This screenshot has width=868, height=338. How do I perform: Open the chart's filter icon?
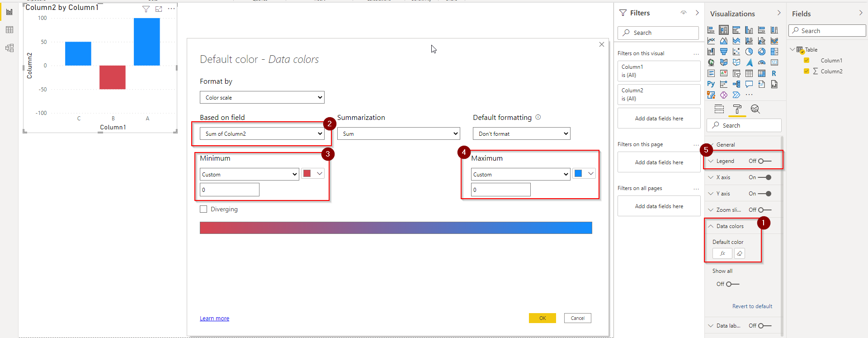(146, 9)
